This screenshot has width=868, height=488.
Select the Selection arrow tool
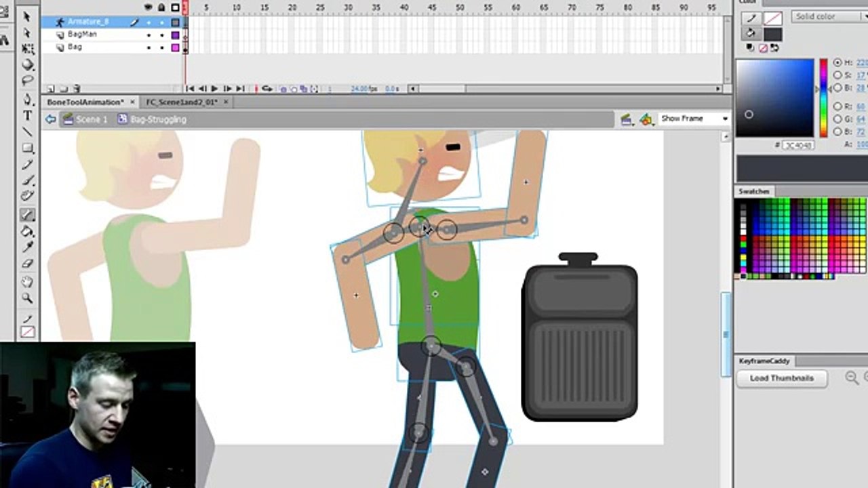27,16
